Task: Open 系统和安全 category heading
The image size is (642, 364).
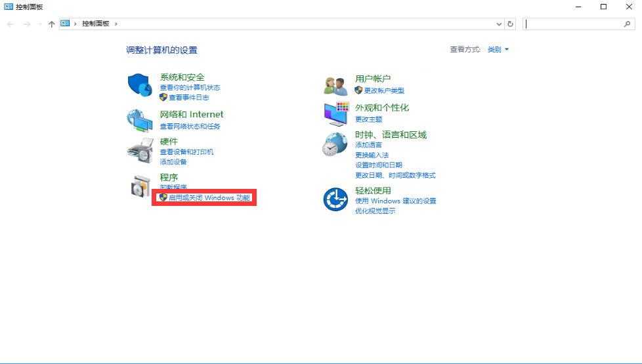Action: point(182,77)
